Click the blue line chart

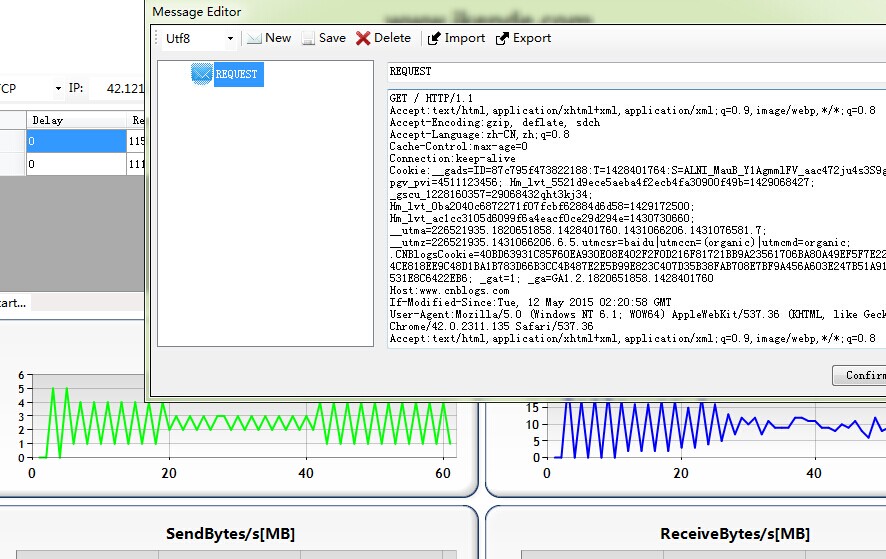pos(718,430)
